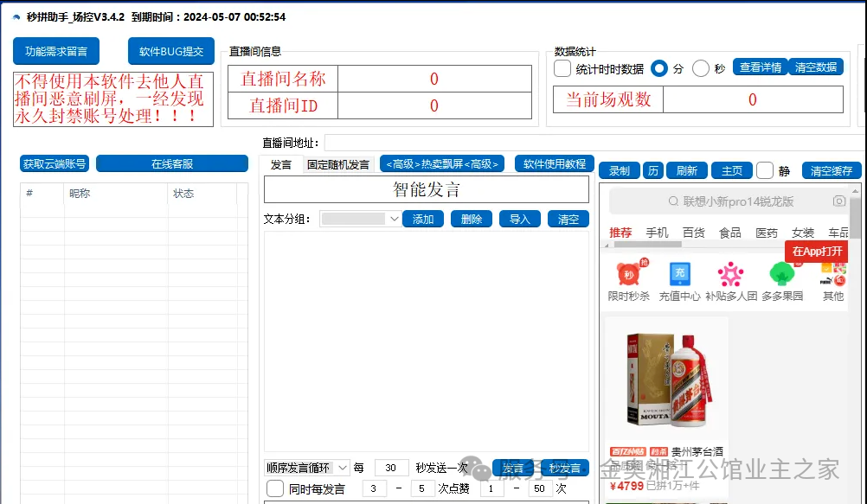Switch to the 食品 category tab
The image size is (867, 504).
pos(729,233)
